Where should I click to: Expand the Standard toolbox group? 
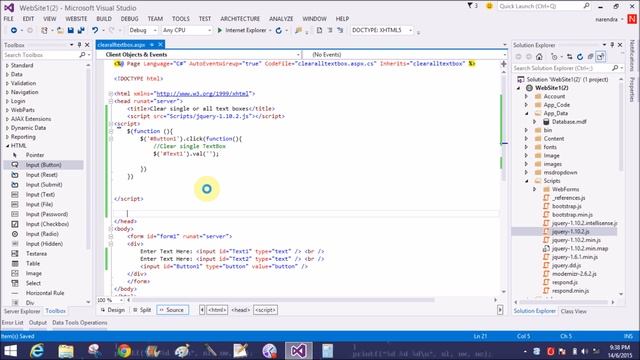point(7,65)
